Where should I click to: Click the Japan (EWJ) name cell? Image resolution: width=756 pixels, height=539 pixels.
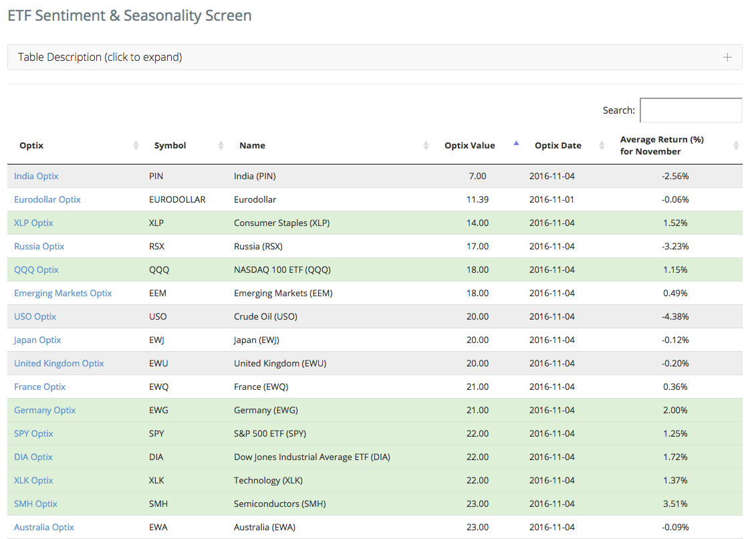257,340
